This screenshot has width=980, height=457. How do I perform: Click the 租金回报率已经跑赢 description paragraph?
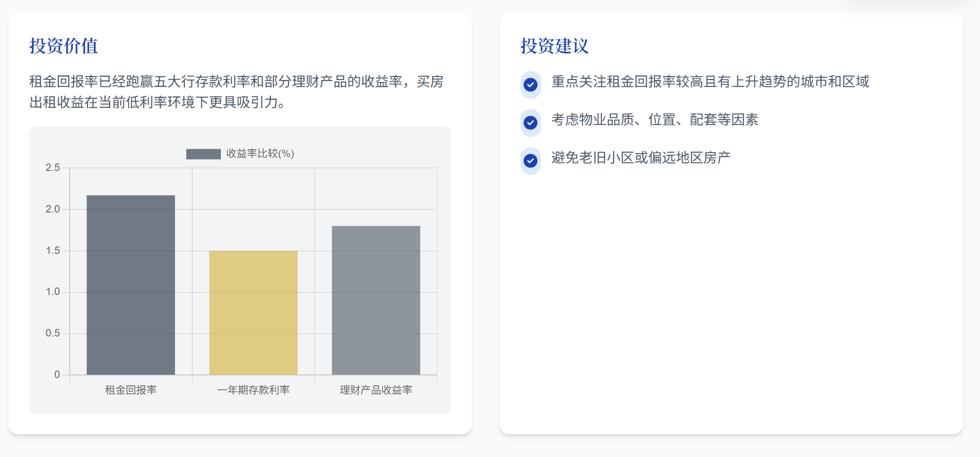pos(236,92)
